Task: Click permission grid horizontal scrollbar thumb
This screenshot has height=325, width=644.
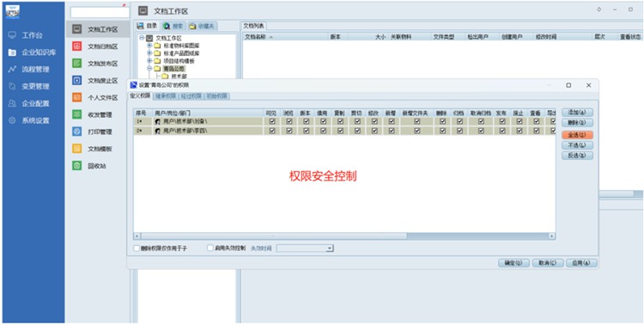Action: [x=274, y=236]
